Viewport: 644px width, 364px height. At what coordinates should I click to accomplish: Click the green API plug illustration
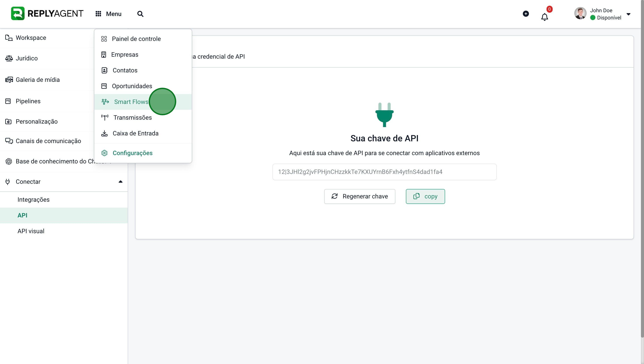pos(384,115)
